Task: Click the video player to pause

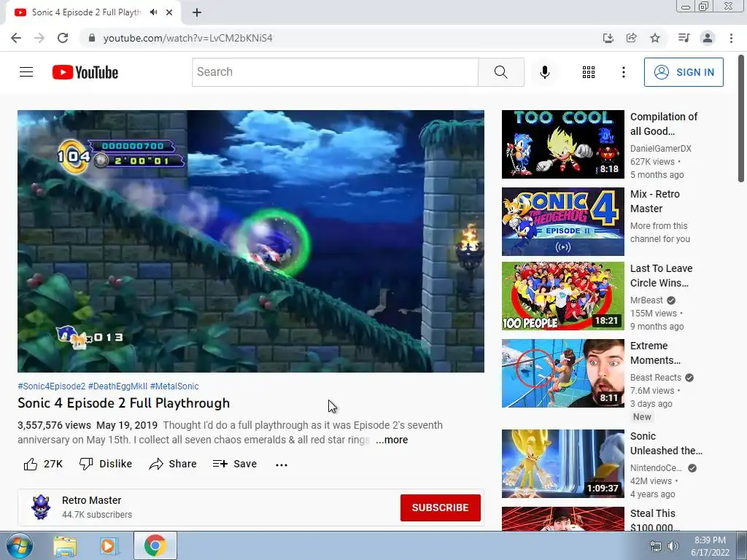Action: 251,241
